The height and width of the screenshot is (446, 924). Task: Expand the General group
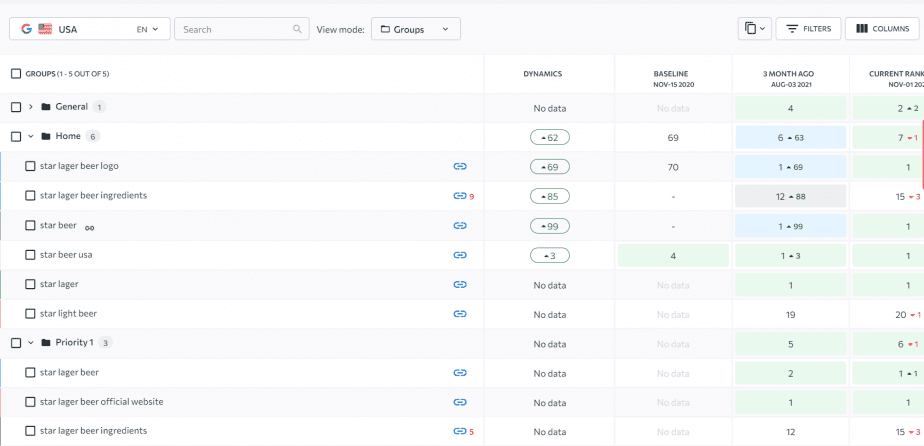31,107
